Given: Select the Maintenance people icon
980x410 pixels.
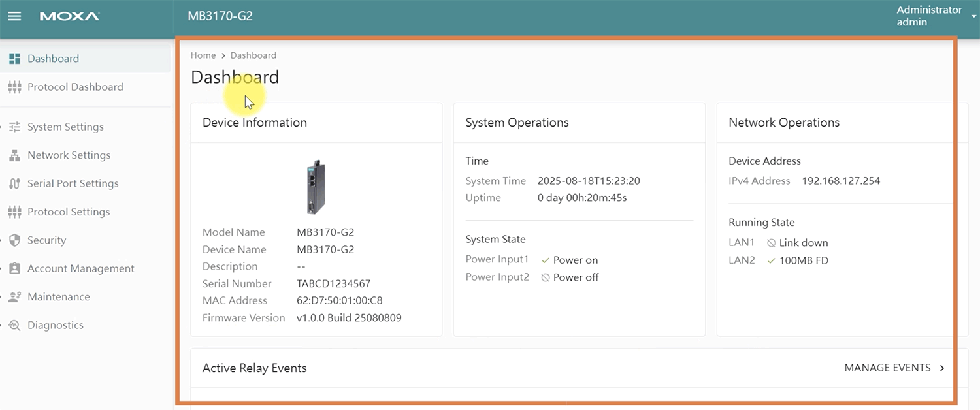Looking at the screenshot, I should pos(14,296).
